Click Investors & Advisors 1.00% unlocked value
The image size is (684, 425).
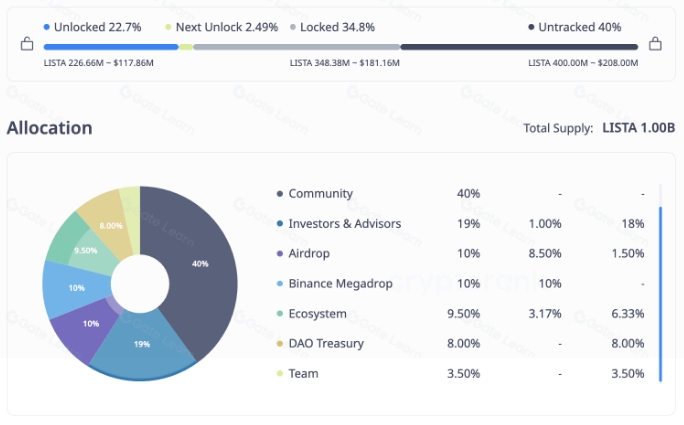(545, 223)
